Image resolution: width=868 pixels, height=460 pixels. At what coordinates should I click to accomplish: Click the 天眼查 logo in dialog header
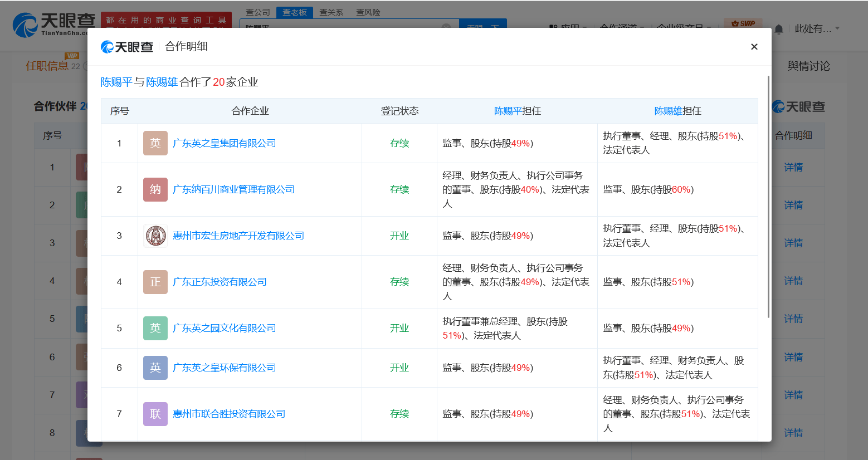(127, 47)
